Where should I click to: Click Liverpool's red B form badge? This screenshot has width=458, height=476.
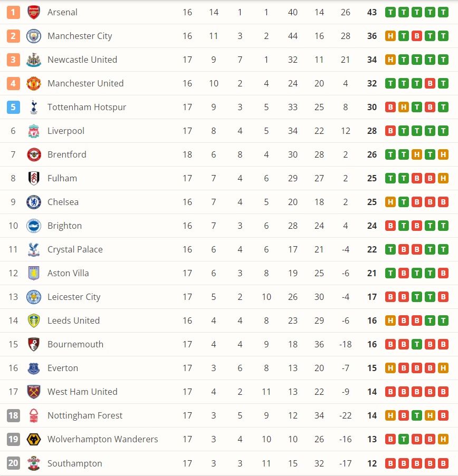pos(390,131)
